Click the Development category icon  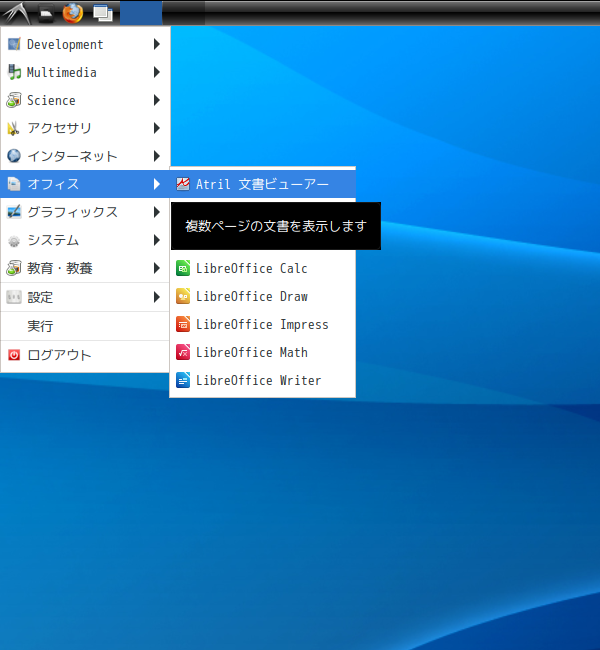14,44
